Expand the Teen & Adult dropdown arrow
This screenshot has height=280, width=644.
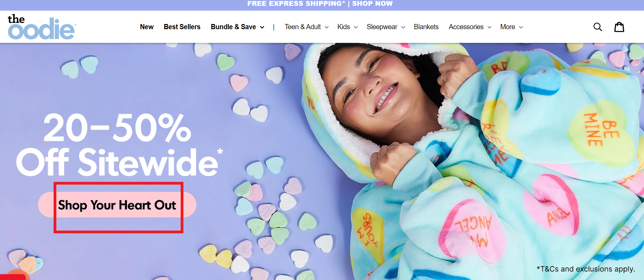tap(327, 27)
